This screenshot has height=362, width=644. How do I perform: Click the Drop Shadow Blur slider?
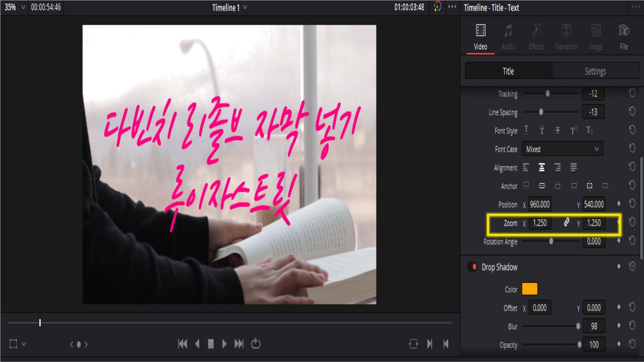(x=551, y=326)
